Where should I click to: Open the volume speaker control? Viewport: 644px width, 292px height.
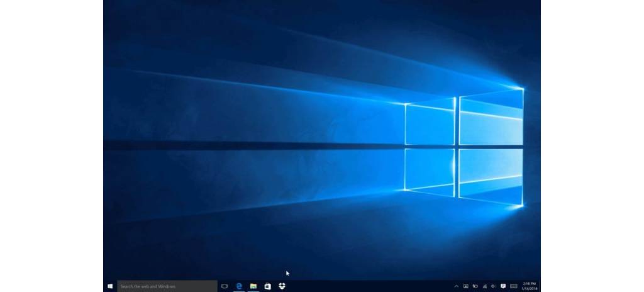(x=493, y=286)
